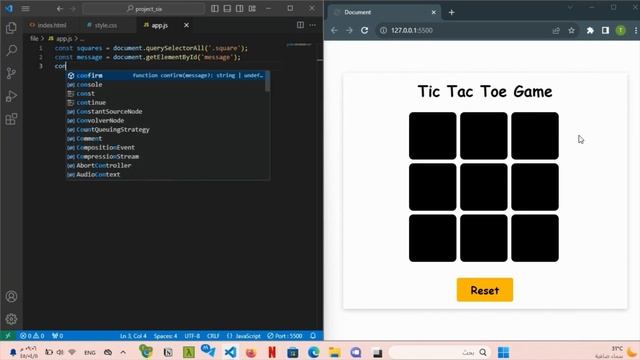Choose 'const' keyword suggestion

point(167,93)
